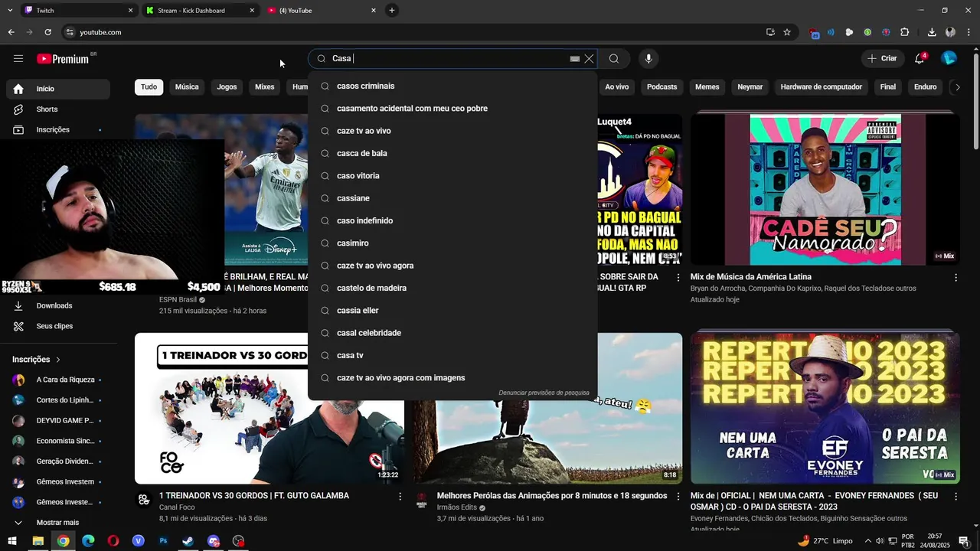This screenshot has width=980, height=551.
Task: Select the Música filter chip
Action: (x=187, y=86)
